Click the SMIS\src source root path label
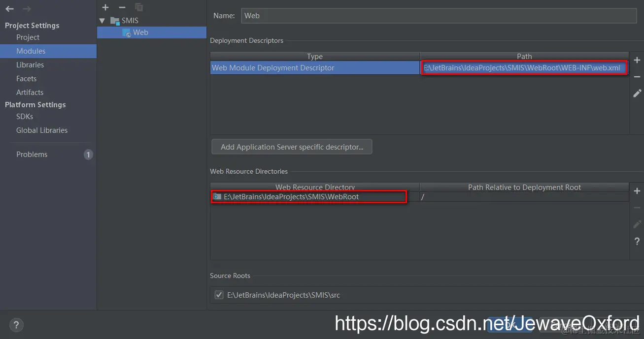 [283, 295]
